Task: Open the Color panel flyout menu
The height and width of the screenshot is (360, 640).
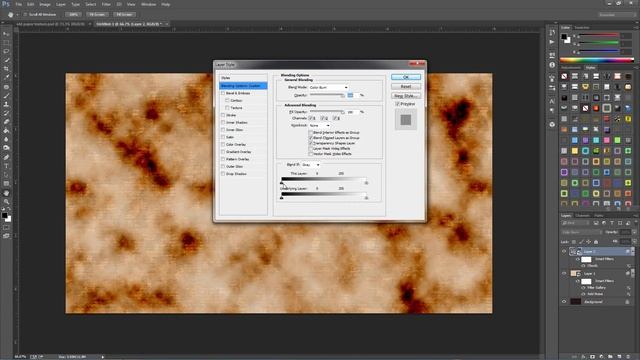Action: [x=636, y=27]
